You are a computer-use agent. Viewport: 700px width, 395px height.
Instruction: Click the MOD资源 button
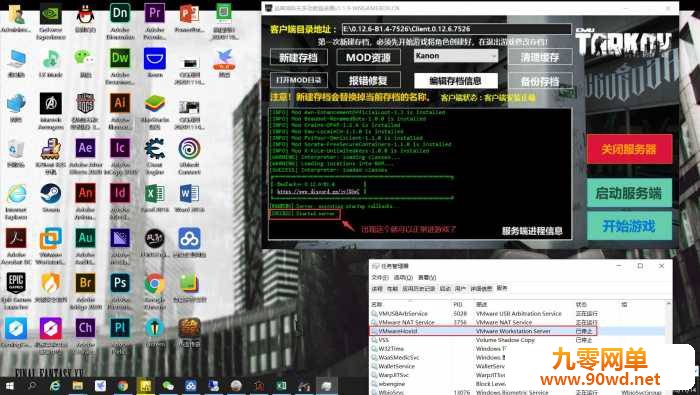(x=368, y=57)
